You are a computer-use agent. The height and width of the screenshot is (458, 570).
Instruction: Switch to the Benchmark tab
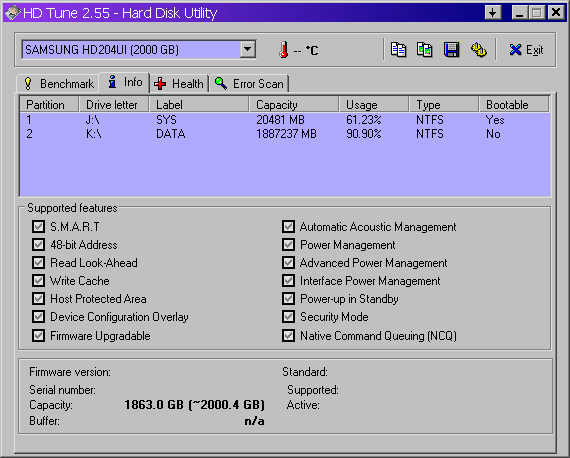click(x=58, y=84)
